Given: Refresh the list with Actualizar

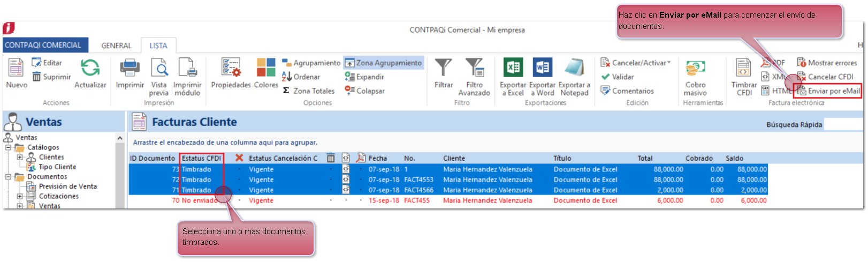Looking at the screenshot, I should pyautogui.click(x=90, y=73).
